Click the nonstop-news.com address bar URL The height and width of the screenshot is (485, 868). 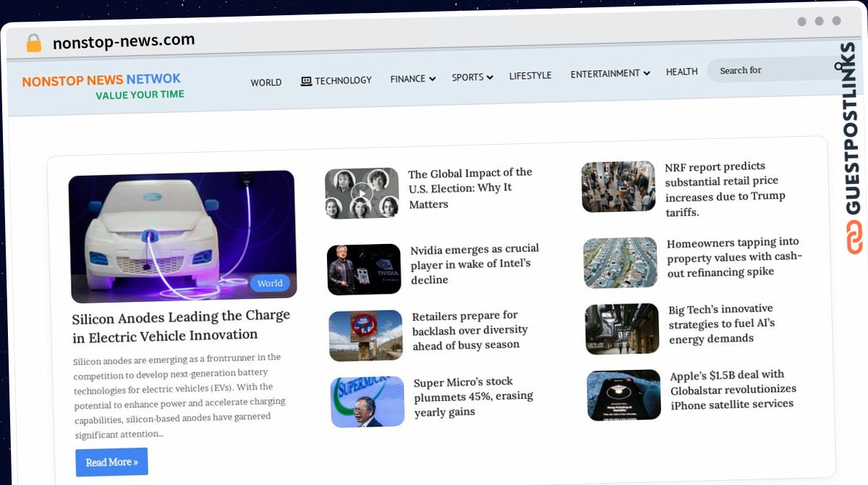tap(124, 41)
